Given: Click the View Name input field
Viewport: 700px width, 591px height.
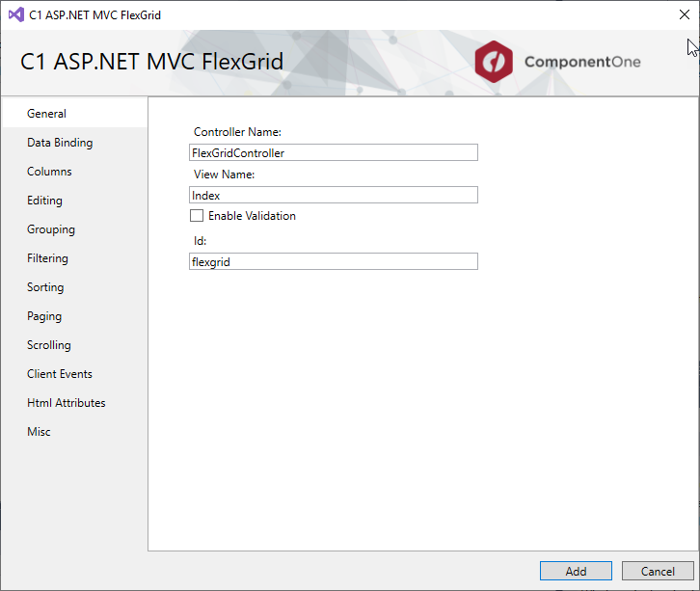Looking at the screenshot, I should pos(333,195).
